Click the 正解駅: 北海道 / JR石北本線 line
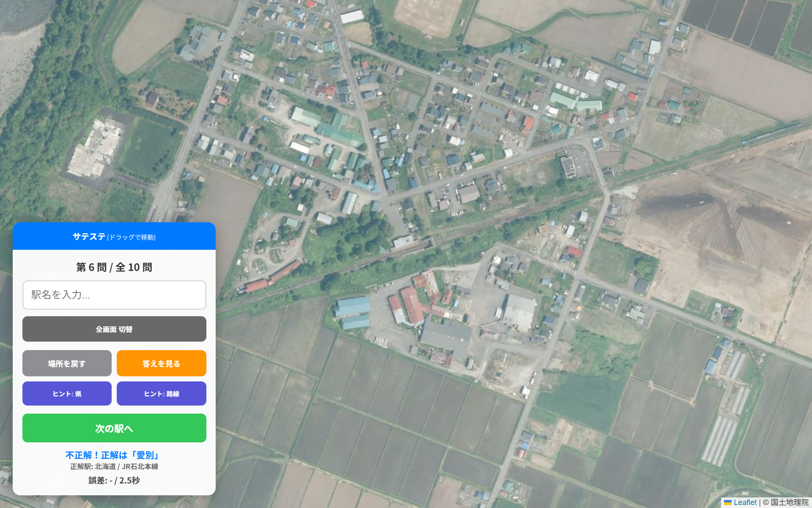 114,467
